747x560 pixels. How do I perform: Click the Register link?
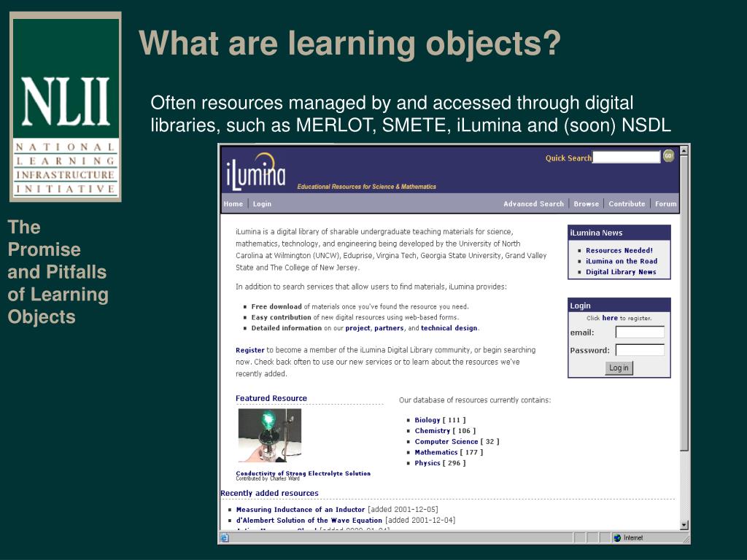pos(249,350)
